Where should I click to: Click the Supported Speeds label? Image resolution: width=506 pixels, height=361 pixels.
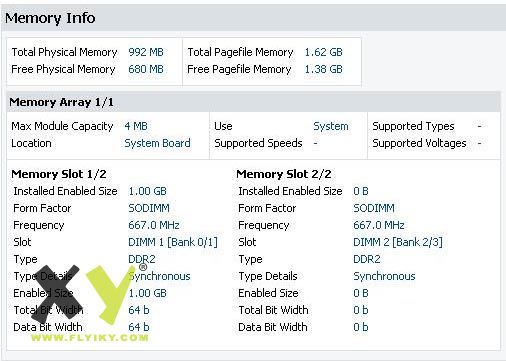(x=258, y=143)
